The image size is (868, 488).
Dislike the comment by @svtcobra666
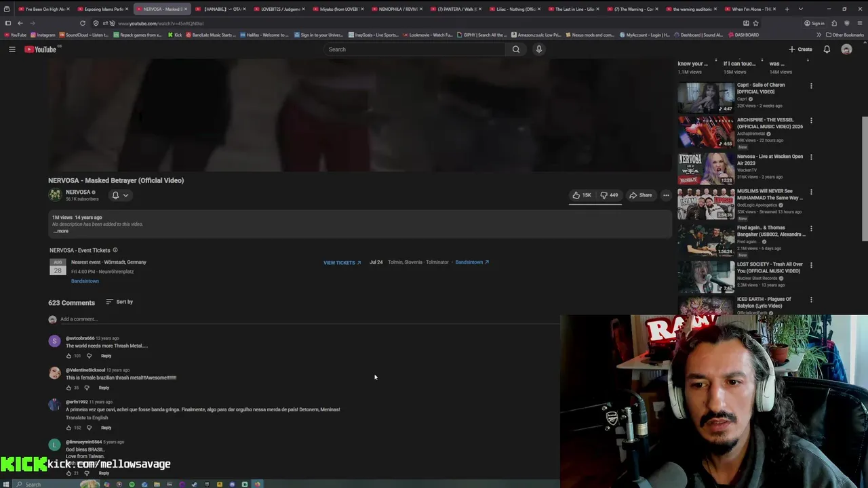89,356
